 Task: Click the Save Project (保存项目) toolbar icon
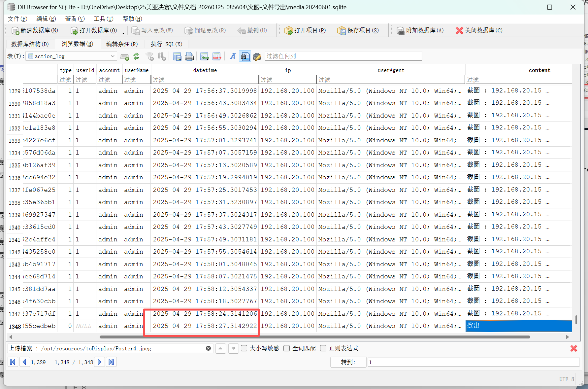click(342, 31)
